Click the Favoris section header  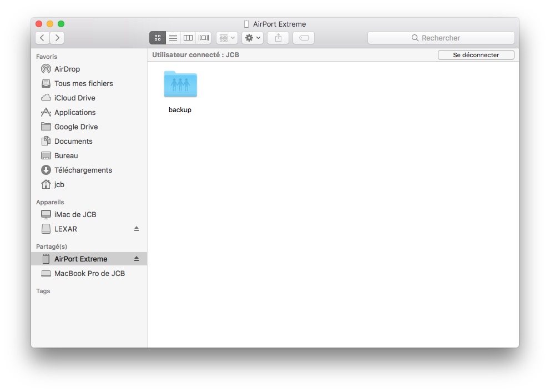[x=47, y=57]
